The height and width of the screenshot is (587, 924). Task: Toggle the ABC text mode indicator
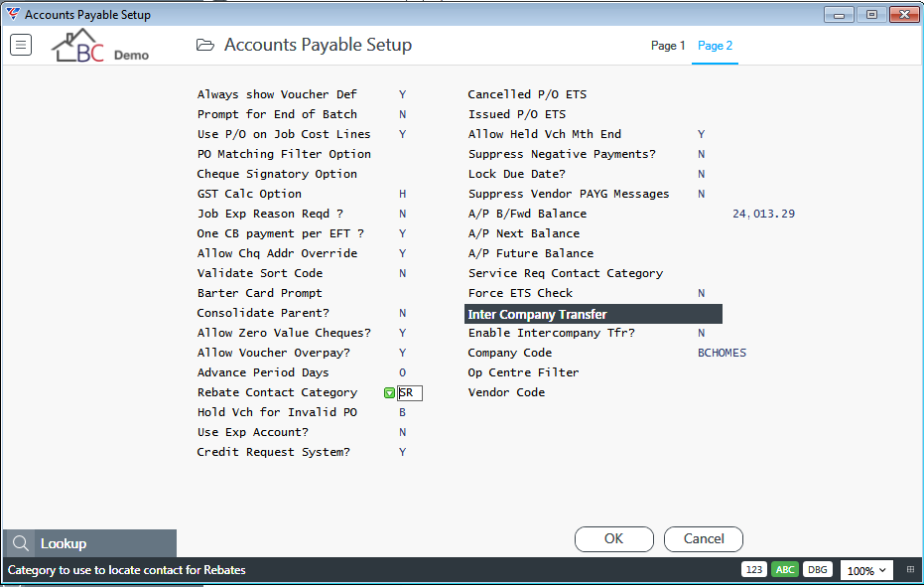tap(785, 570)
